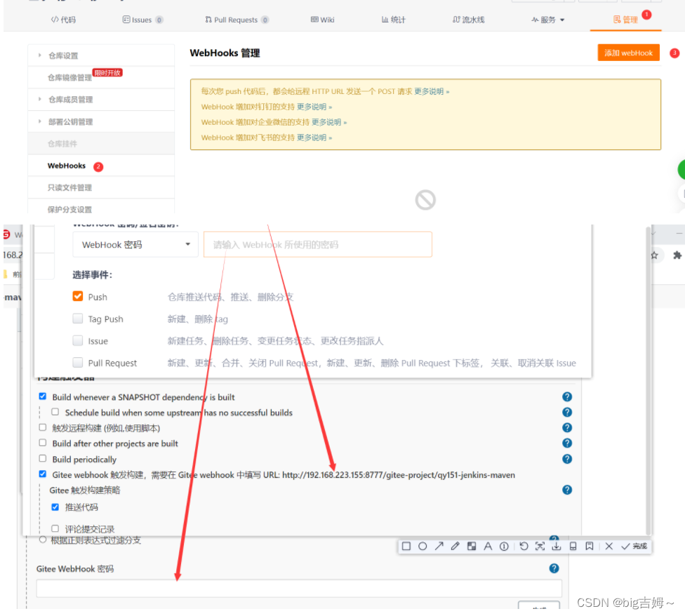Screen dimensions: 685x616
Task: Select the numbered step marker tool
Action: coord(504,546)
